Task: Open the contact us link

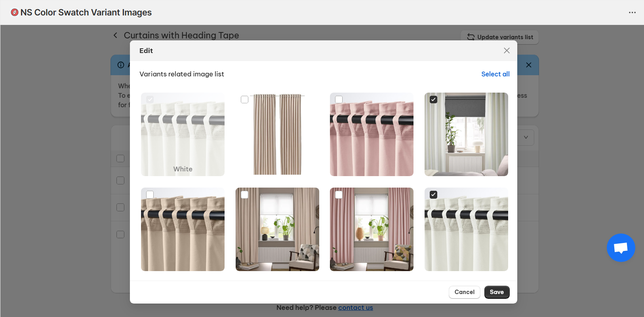Action: [x=356, y=308]
